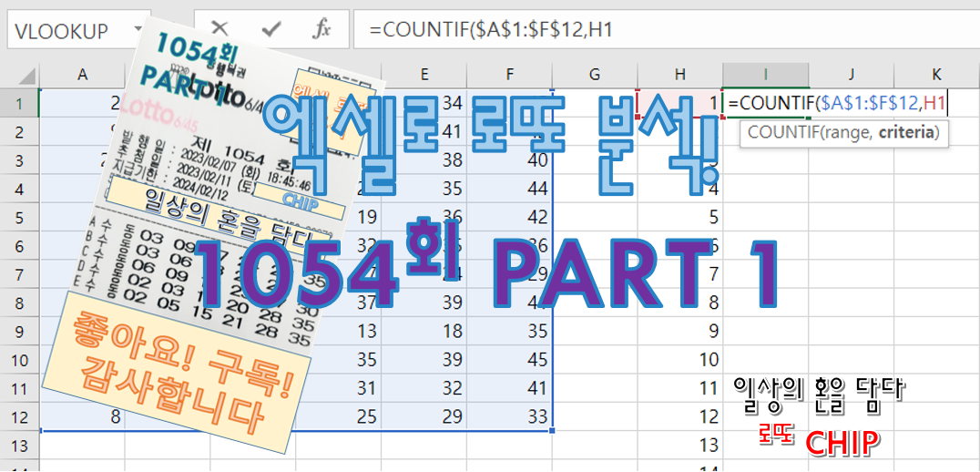Open Insert Function with the fx icon
This screenshot has width=980, height=472.
point(322,29)
